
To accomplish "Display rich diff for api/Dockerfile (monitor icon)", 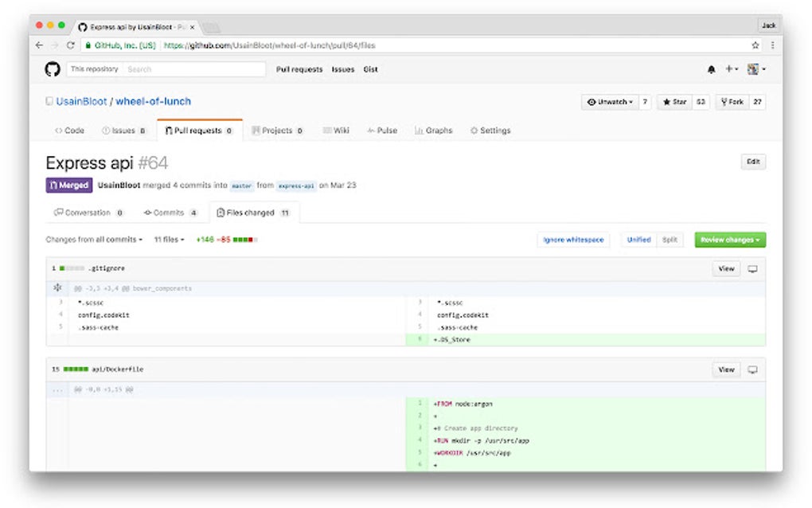I will tap(751, 369).
